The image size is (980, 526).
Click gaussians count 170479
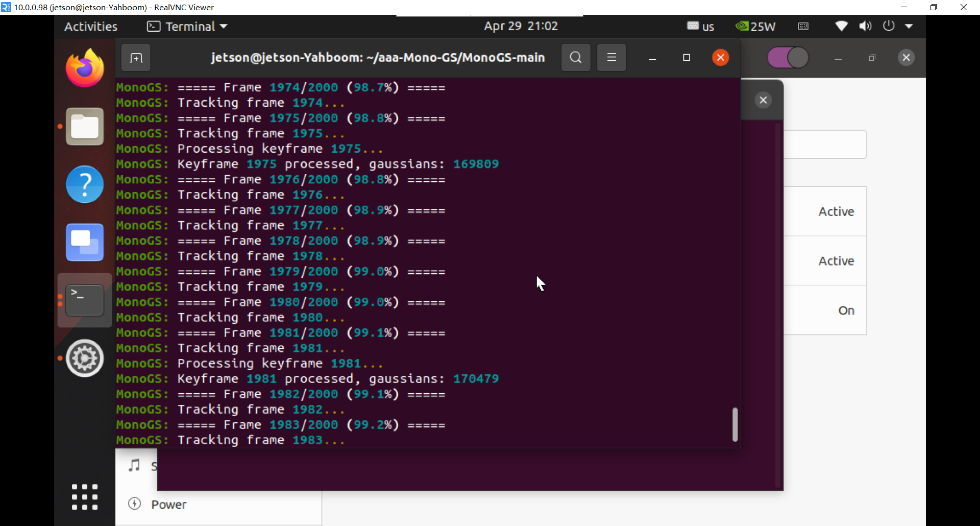point(476,379)
